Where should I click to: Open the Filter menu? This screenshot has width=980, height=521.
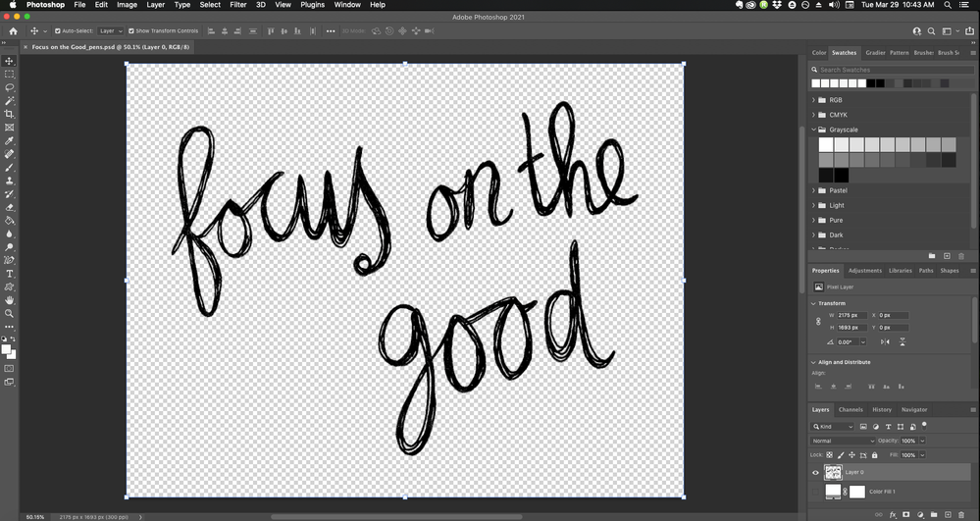[x=238, y=5]
